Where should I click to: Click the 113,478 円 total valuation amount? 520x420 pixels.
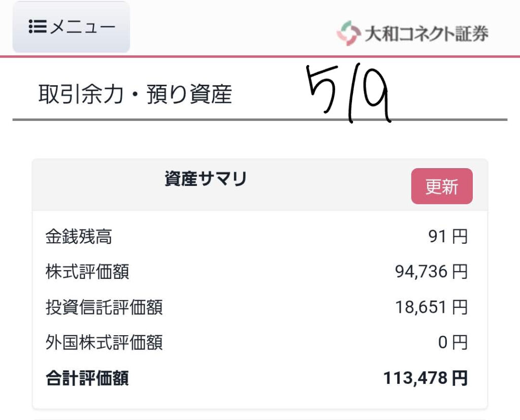tap(426, 378)
